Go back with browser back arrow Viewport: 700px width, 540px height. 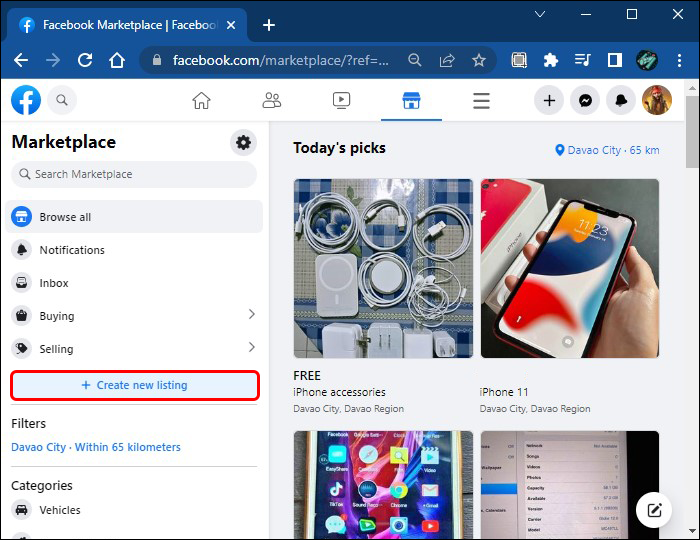coord(21,60)
